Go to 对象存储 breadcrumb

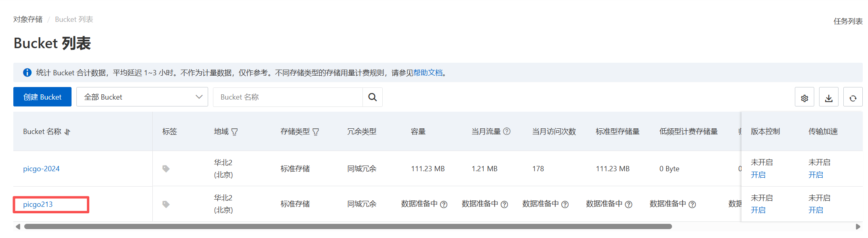pos(27,19)
